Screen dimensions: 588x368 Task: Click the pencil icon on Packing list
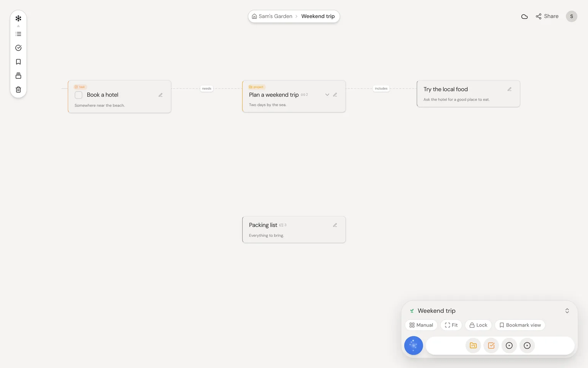pyautogui.click(x=335, y=225)
